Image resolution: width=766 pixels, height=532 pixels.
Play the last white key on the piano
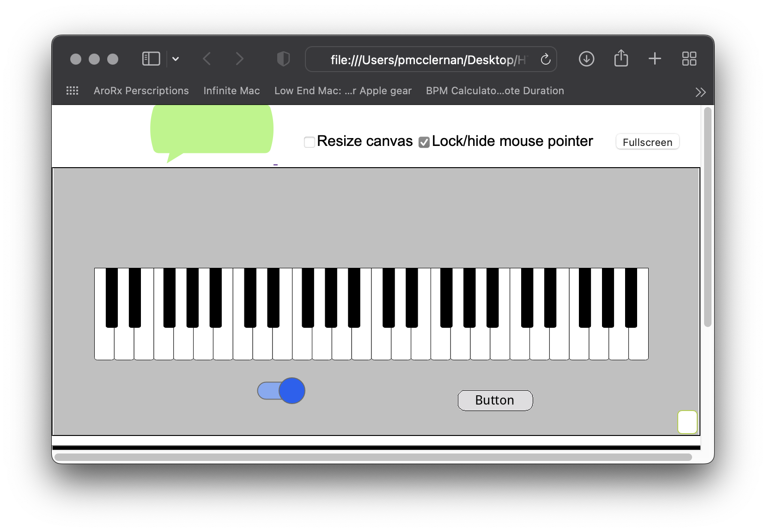[x=638, y=344]
